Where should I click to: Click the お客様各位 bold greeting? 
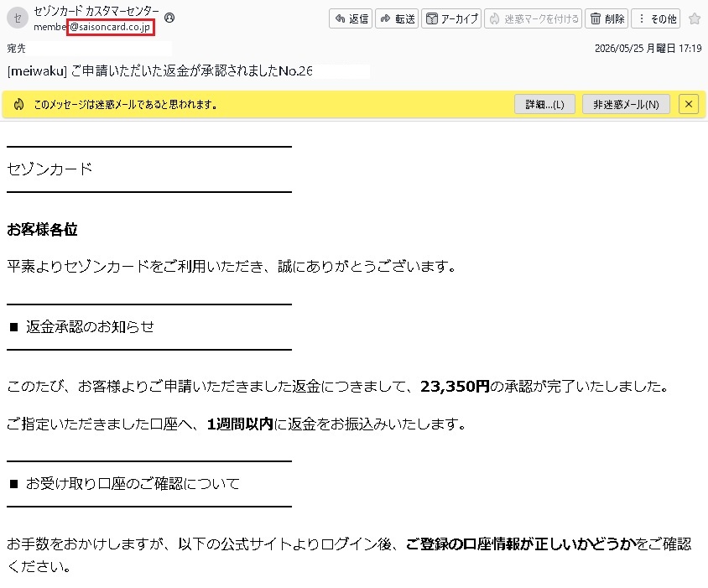coord(42,230)
